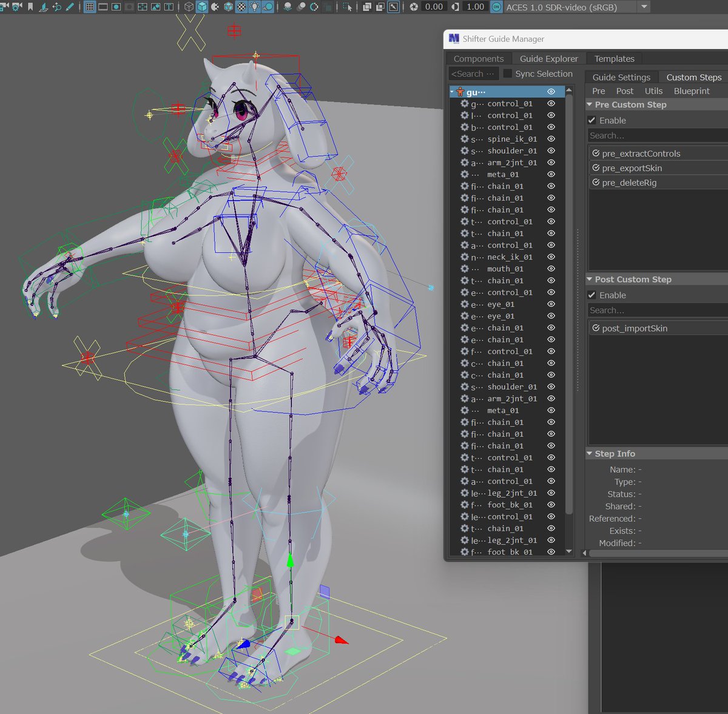Toggle the gate mask icon
The width and height of the screenshot is (728, 714).
(129, 7)
